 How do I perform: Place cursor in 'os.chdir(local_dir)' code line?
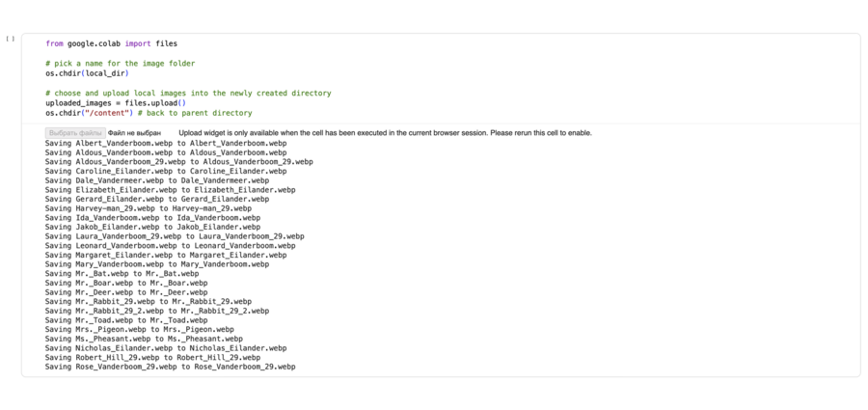87,73
